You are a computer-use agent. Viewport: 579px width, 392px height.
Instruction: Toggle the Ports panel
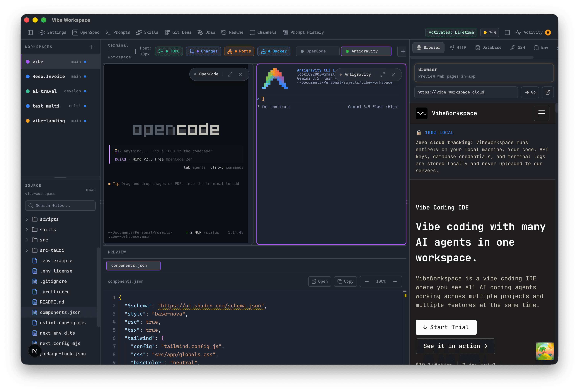tap(239, 51)
